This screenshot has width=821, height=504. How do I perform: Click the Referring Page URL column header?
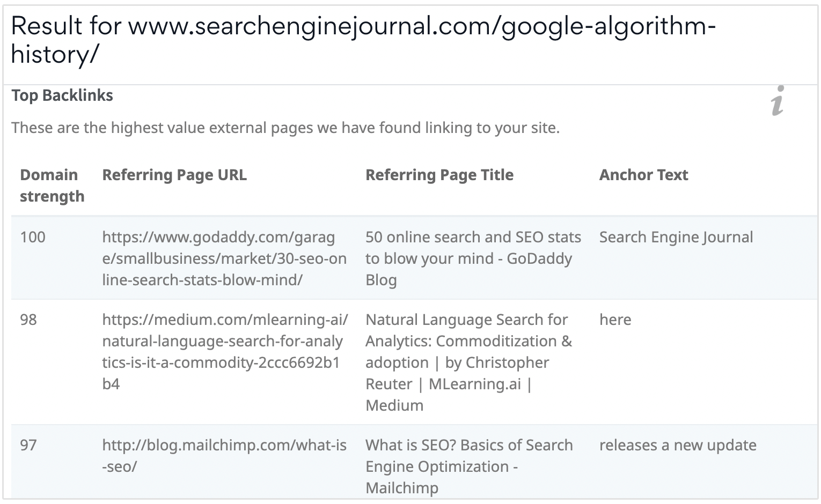[174, 175]
